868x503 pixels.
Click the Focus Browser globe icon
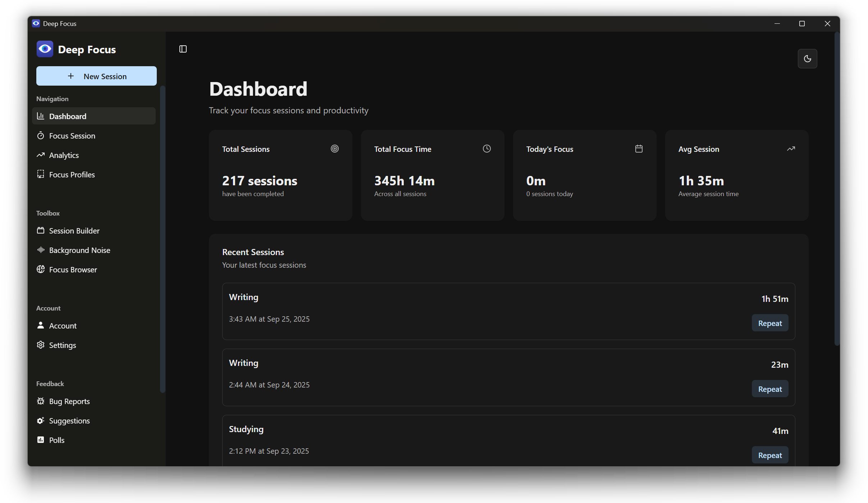click(41, 269)
